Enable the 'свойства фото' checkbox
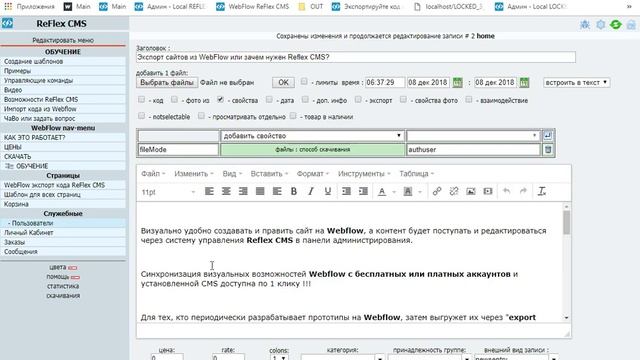The height and width of the screenshot is (360, 640). 403,99
